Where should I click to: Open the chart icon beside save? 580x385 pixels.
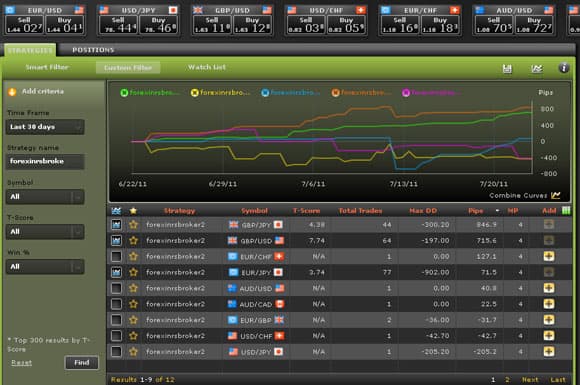pos(537,68)
